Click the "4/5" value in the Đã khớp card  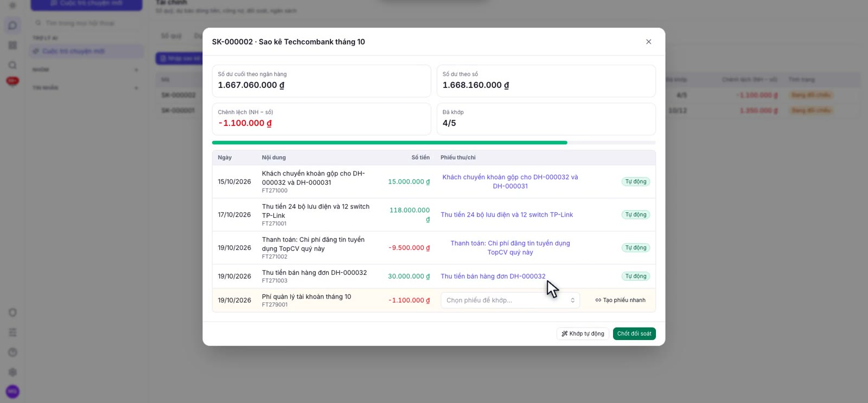point(449,123)
